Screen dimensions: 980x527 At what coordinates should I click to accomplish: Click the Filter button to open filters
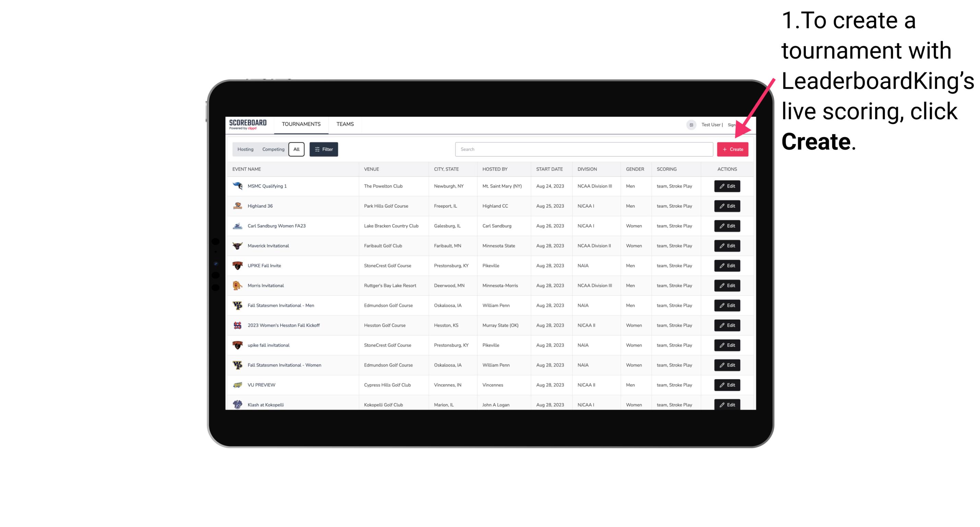[323, 149]
